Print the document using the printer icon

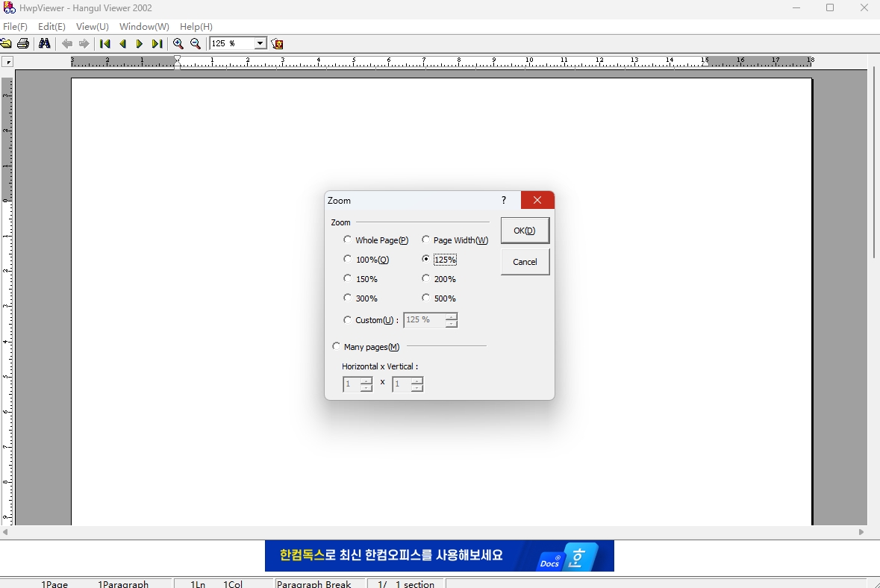point(23,44)
